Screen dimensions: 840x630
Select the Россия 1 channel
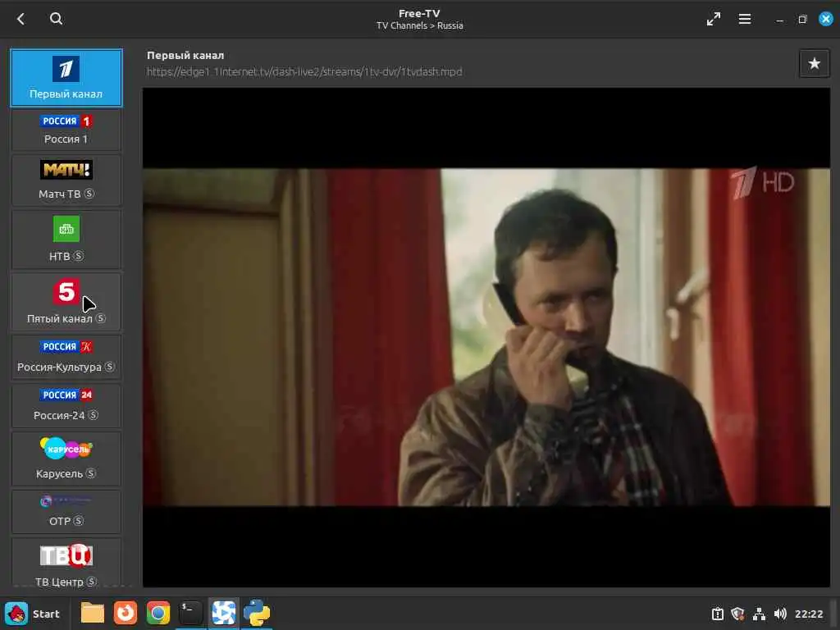(66, 130)
